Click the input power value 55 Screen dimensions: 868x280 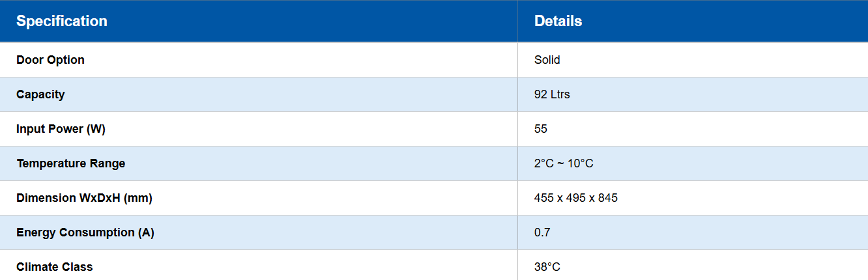click(x=540, y=129)
